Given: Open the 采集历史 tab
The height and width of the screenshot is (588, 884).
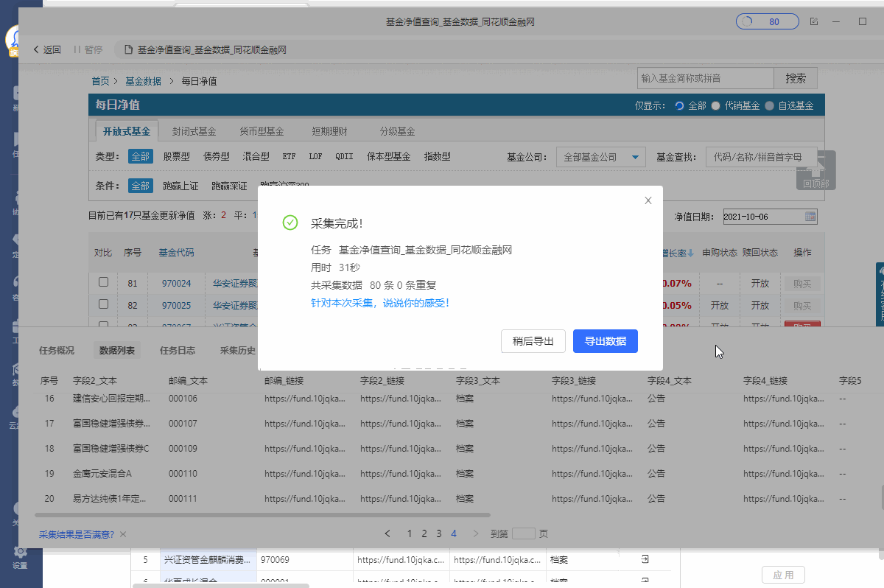Looking at the screenshot, I should coord(238,351).
